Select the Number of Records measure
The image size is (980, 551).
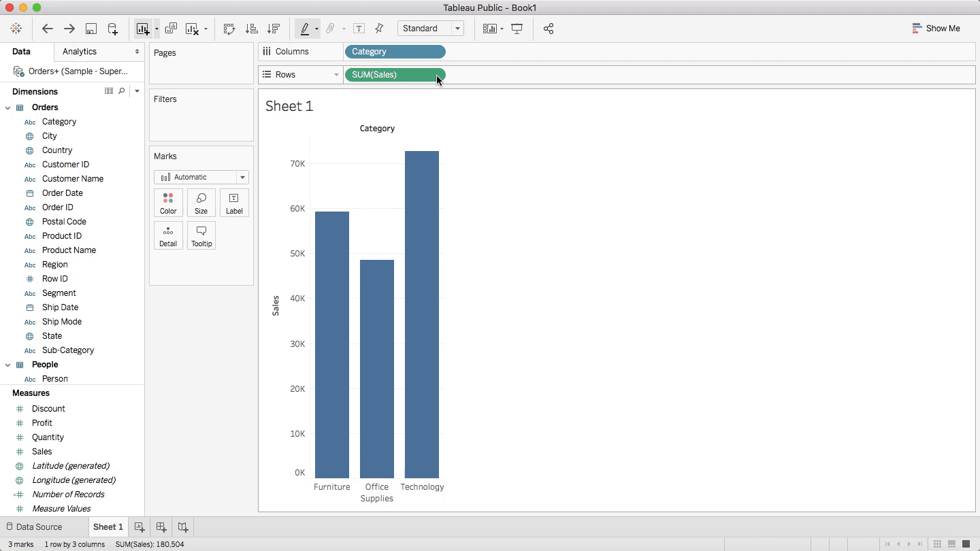click(68, 495)
